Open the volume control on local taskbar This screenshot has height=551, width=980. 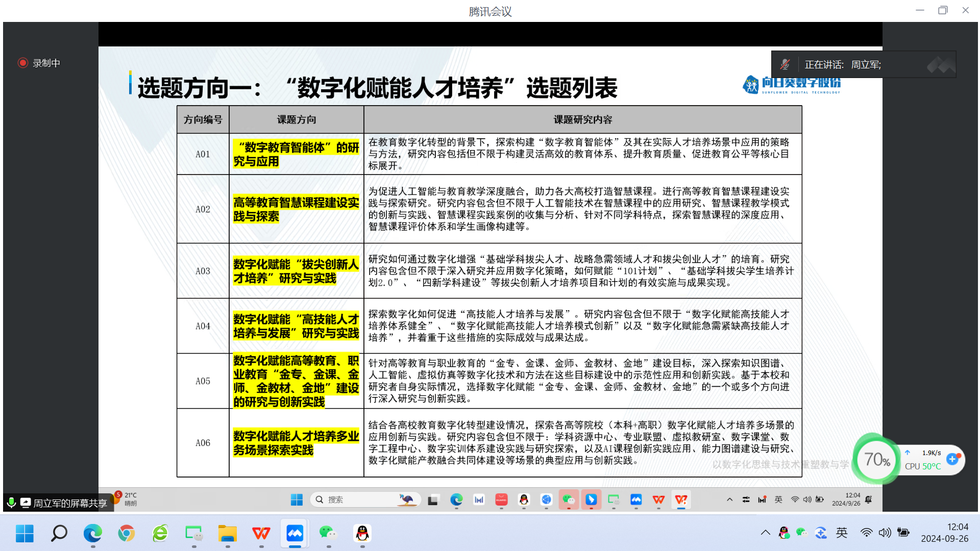point(885,533)
